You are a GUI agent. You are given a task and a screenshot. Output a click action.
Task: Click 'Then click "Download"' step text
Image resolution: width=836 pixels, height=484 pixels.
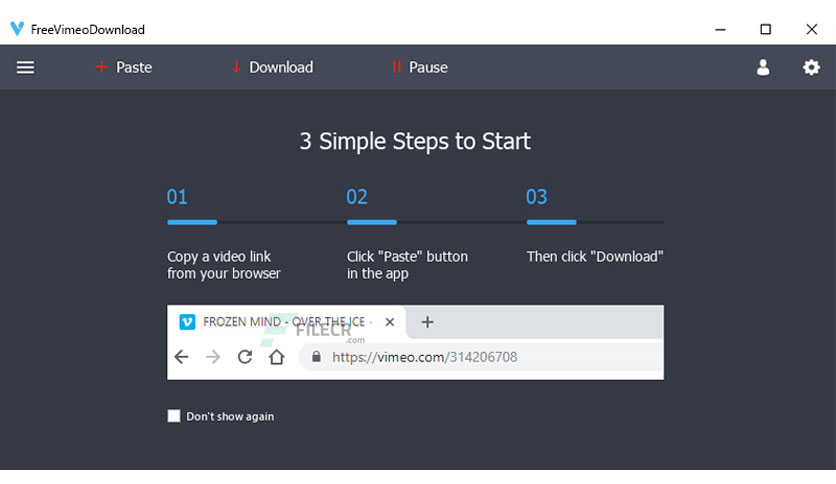[x=595, y=256]
